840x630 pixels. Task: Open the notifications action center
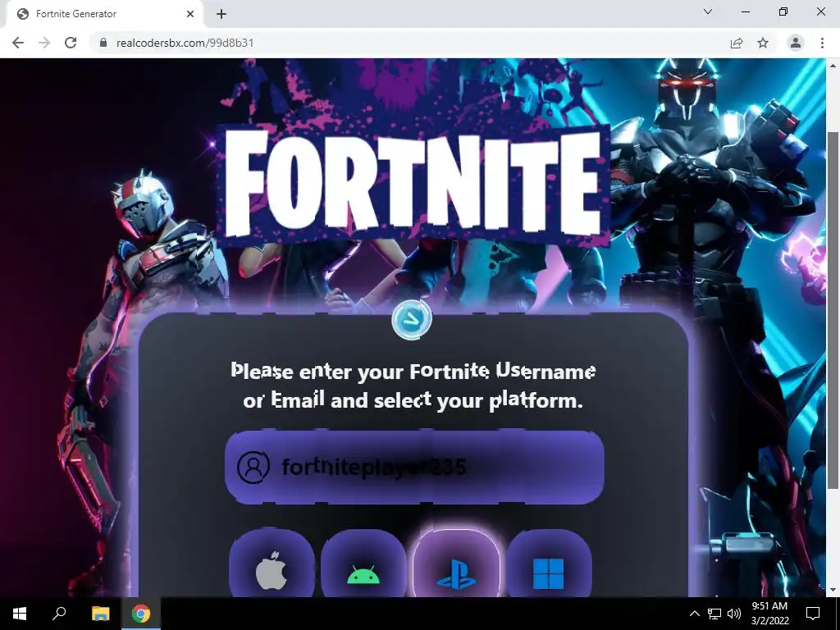tap(813, 614)
